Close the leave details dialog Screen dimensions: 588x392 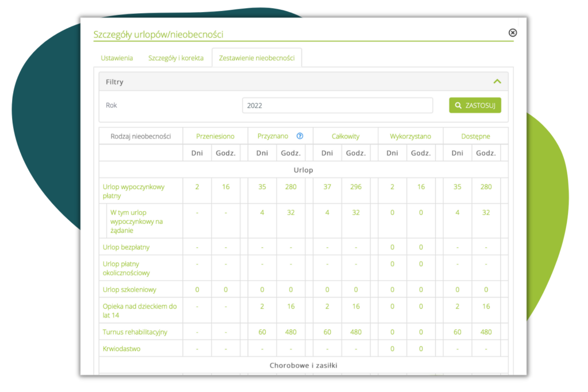[x=513, y=33]
